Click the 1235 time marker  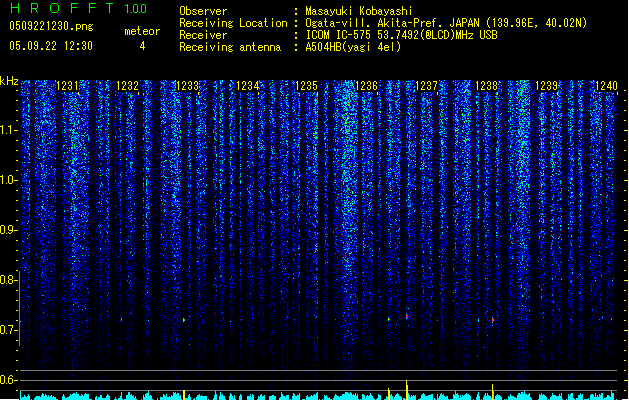306,86
